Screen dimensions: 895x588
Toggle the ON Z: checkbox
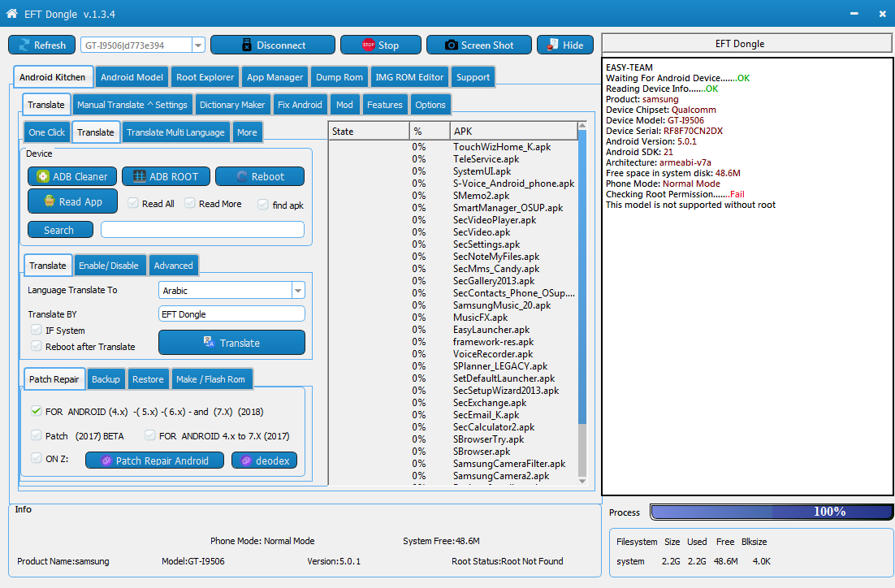[x=36, y=458]
